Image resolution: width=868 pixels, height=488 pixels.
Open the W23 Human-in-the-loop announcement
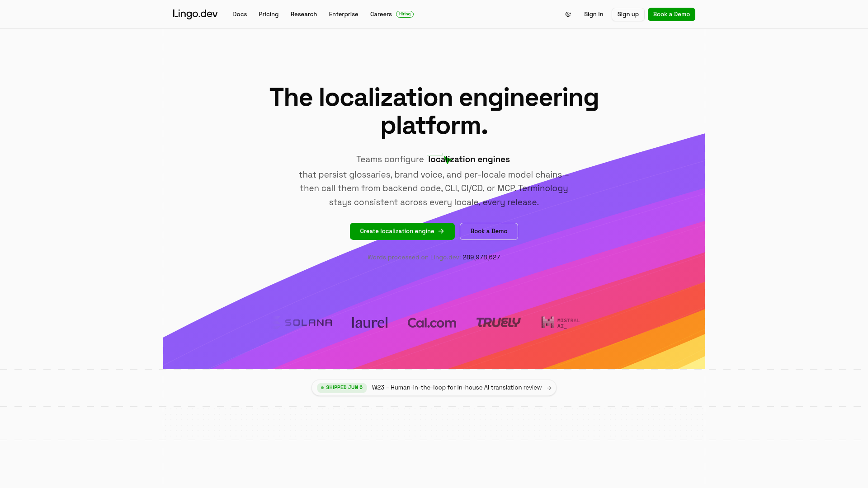tap(434, 388)
